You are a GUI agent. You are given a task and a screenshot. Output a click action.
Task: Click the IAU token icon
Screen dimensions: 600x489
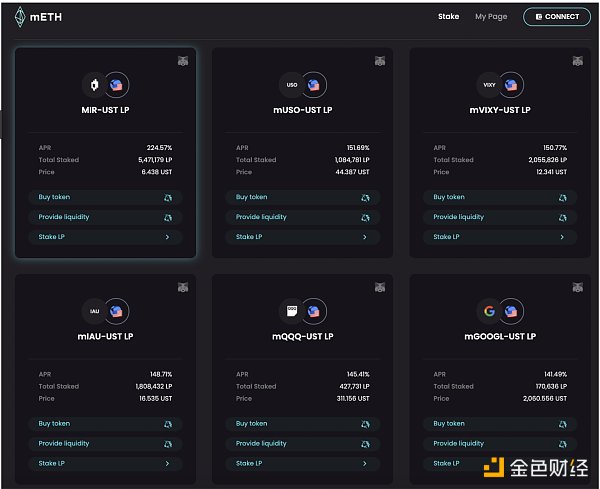tap(94, 311)
